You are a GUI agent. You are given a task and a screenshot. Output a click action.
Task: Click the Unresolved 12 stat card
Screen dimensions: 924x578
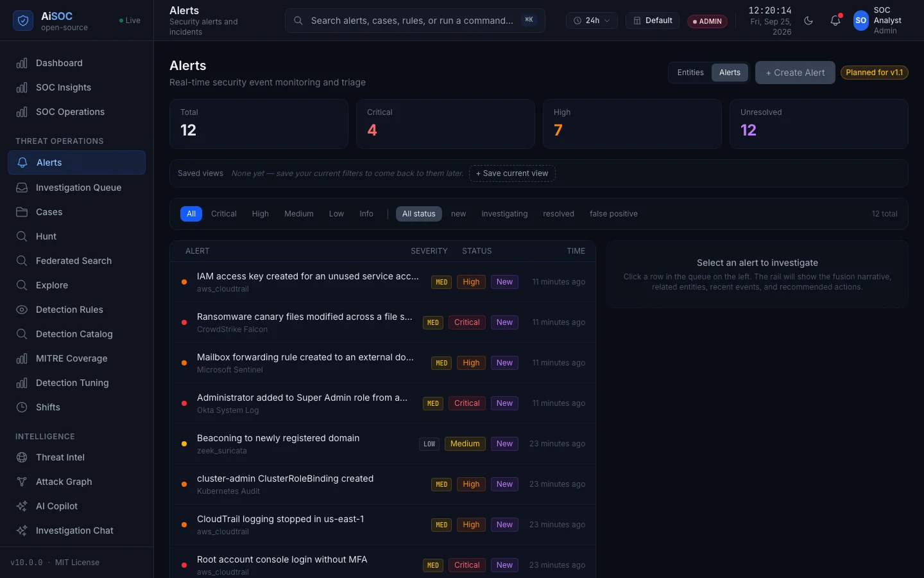pyautogui.click(x=819, y=124)
